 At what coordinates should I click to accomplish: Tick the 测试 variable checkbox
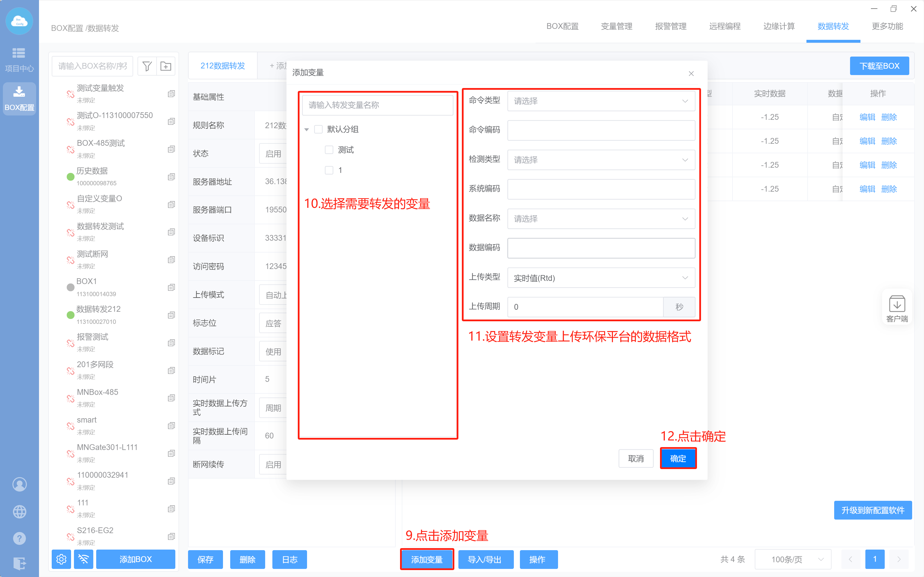329,150
